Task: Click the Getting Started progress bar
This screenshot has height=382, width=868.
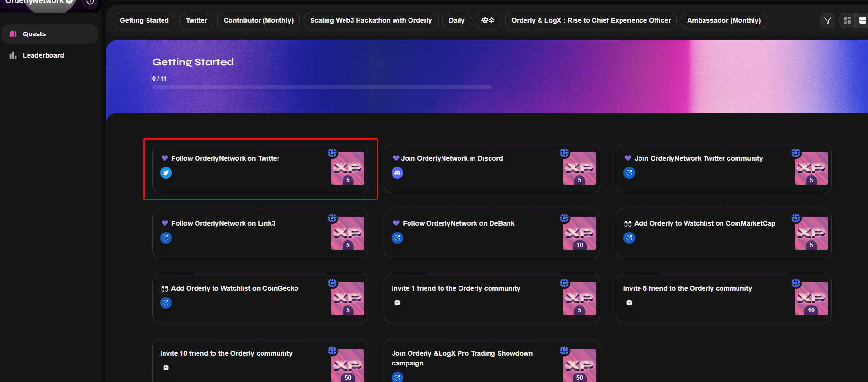Action: [x=322, y=87]
